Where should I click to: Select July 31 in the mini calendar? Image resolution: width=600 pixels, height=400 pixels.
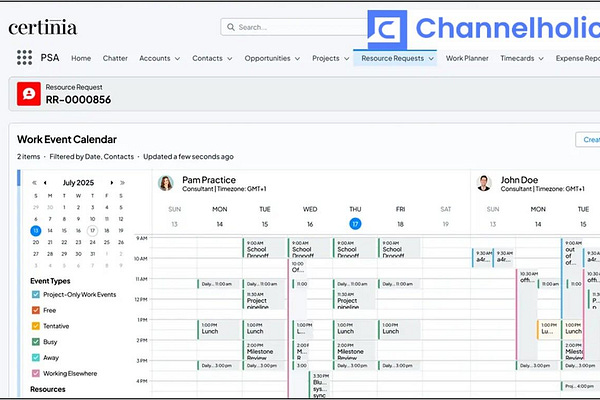pyautogui.click(x=92, y=254)
